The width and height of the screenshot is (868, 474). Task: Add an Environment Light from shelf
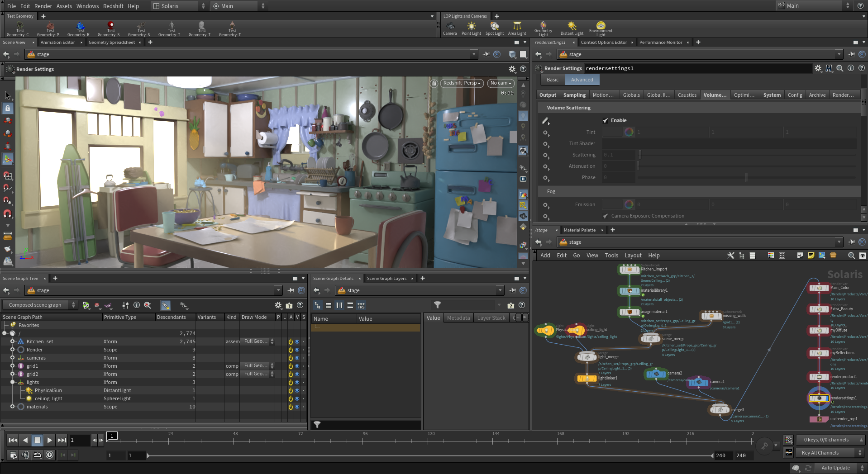[x=601, y=28]
